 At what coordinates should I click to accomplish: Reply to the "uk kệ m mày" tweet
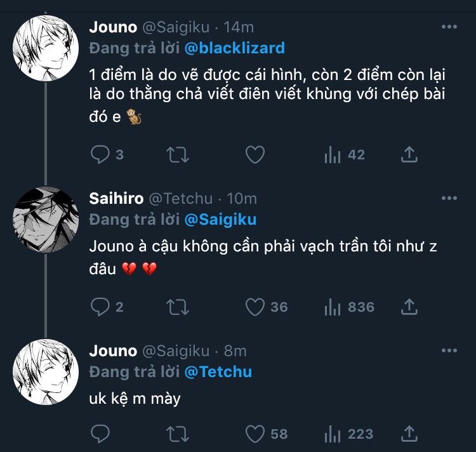pyautogui.click(x=100, y=434)
